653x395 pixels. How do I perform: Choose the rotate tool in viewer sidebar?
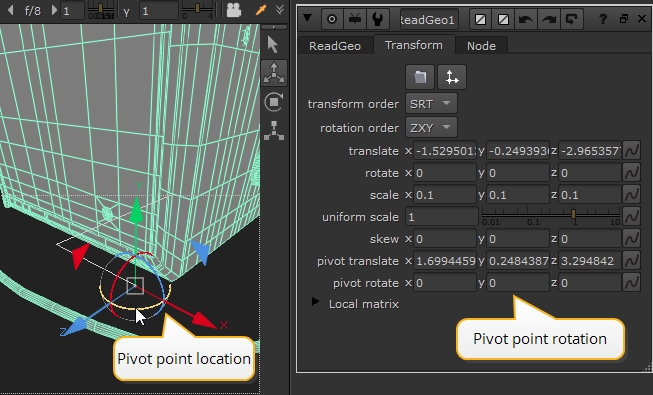coord(274,102)
